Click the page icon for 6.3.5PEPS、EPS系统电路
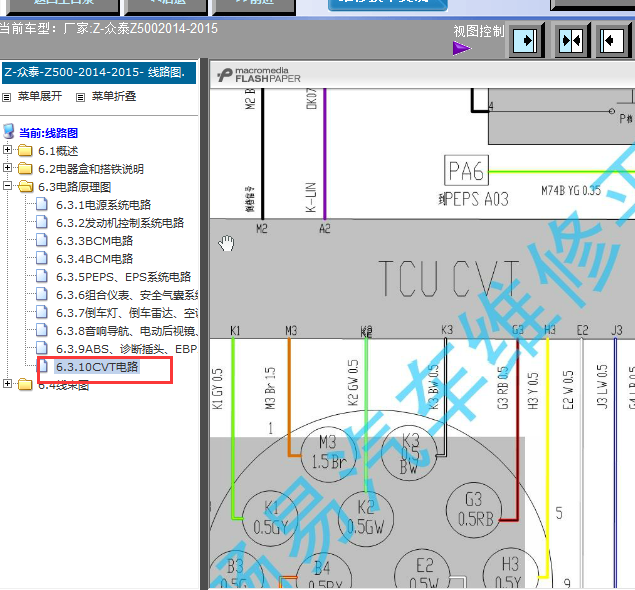 click(42, 276)
